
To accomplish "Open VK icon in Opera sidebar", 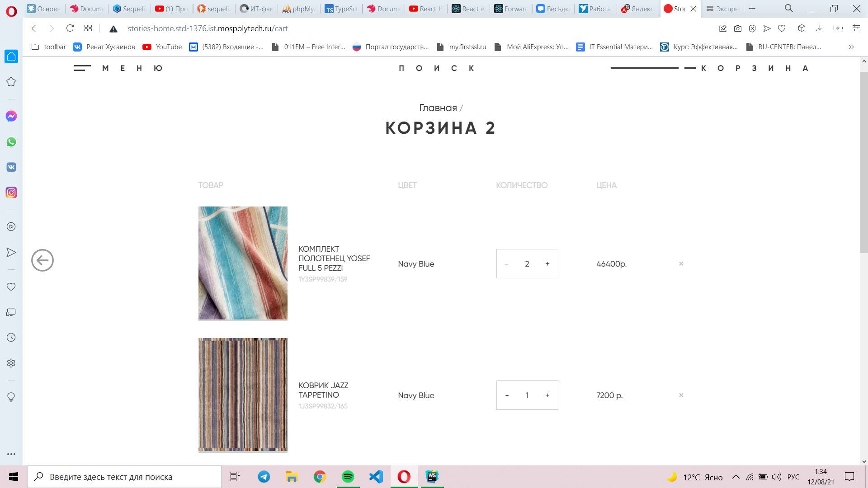I will 11,167.
